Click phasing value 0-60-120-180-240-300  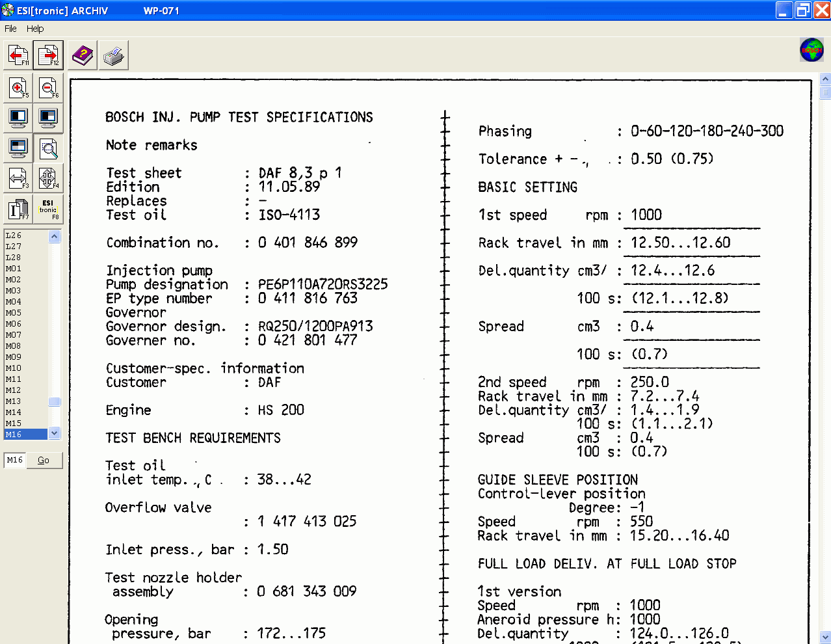click(707, 131)
